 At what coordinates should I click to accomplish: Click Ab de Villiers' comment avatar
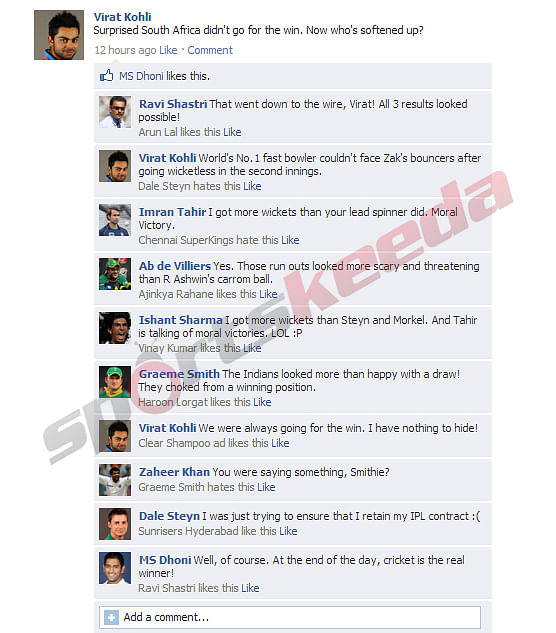pyautogui.click(x=115, y=274)
